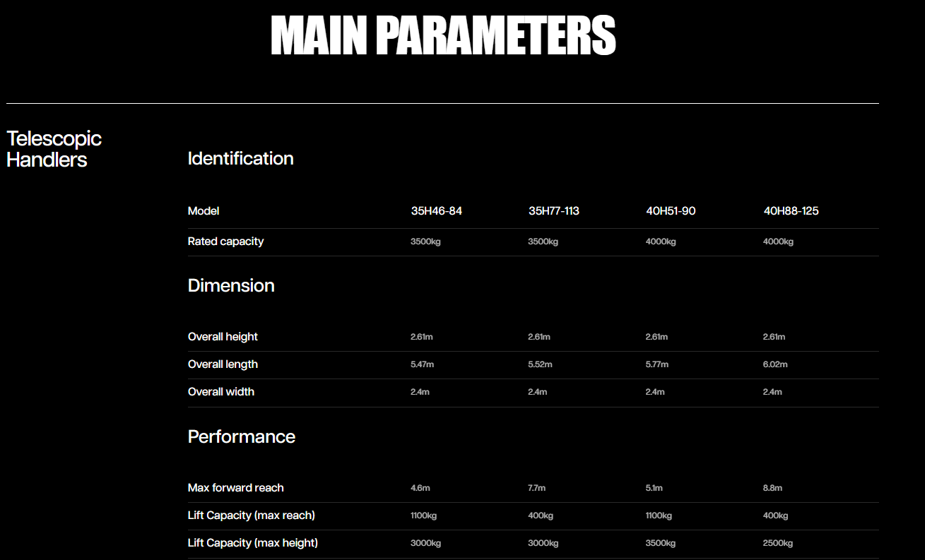The image size is (925, 560).
Task: Select the 40H88-125 model column header
Action: 791,211
